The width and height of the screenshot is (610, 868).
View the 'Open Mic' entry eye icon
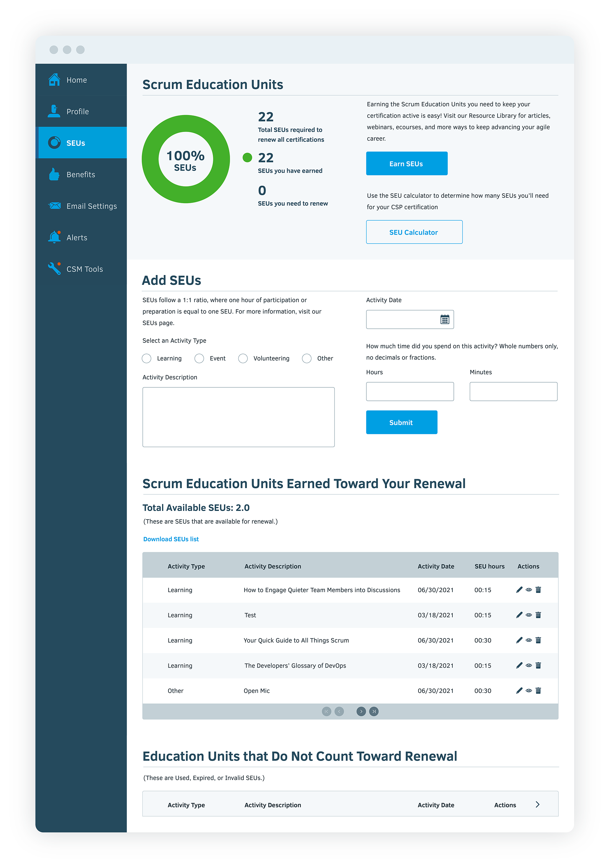tap(529, 691)
